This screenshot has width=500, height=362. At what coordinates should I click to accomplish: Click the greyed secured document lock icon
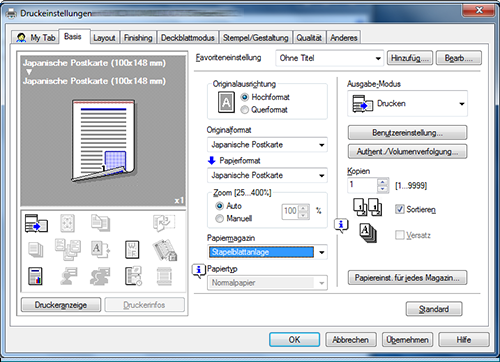click(x=165, y=250)
